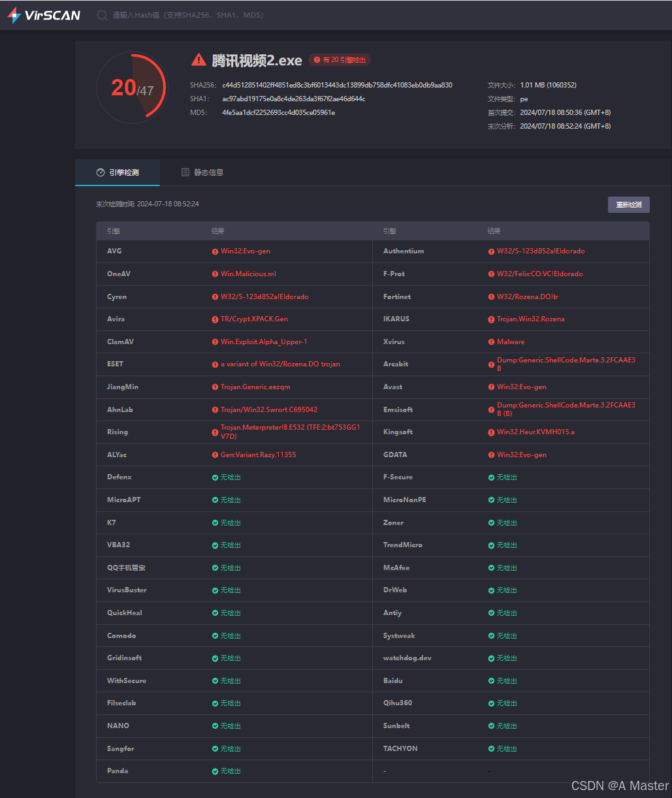This screenshot has width=672, height=798.
Task: Click the red alert icon for ClamAV
Action: [215, 342]
